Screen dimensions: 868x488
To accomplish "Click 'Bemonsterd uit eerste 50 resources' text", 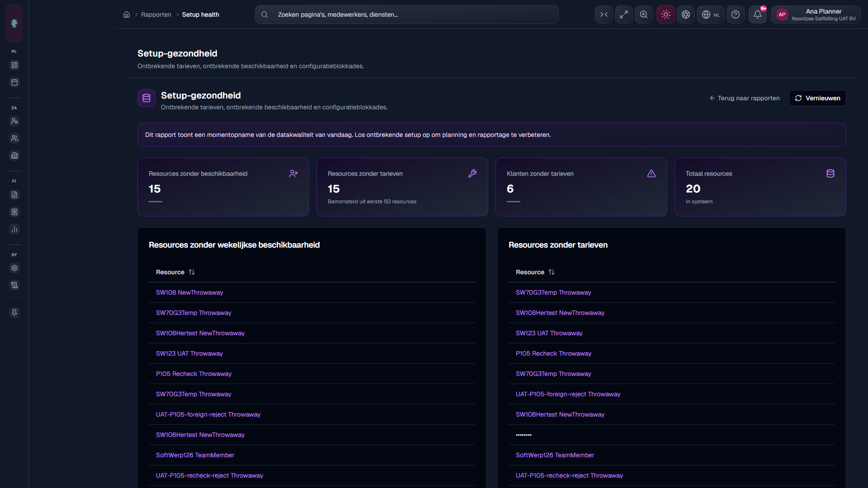I will click(x=372, y=202).
